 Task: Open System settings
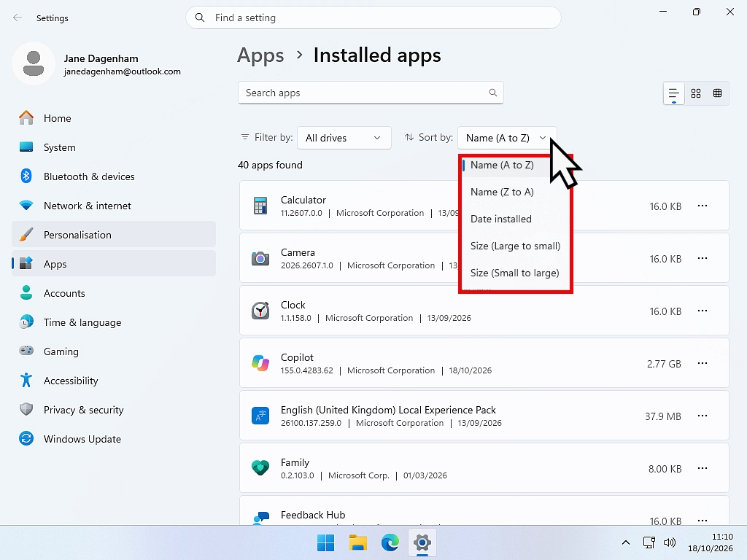tap(113, 147)
